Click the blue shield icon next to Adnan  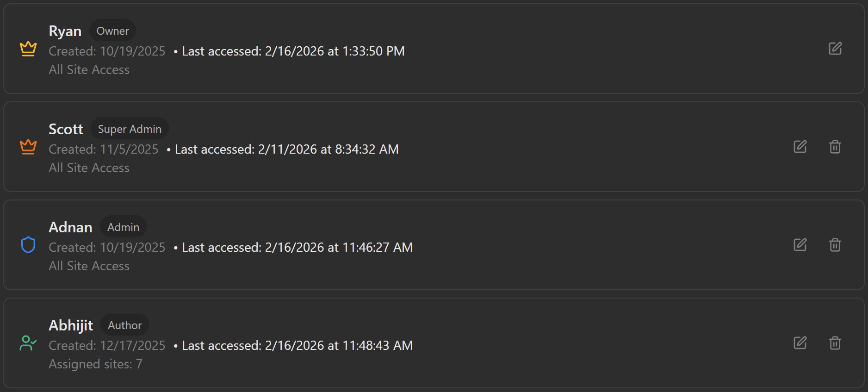point(28,245)
